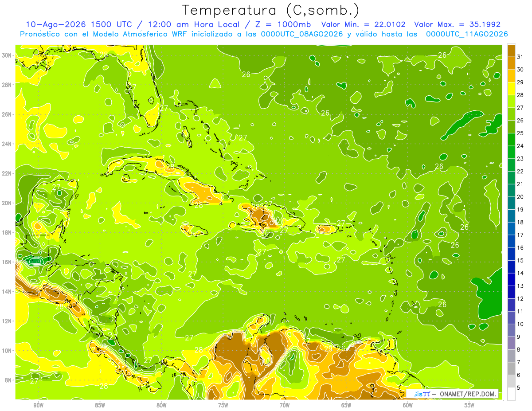Image resolution: width=532 pixels, height=411 pixels.
Task: Click the "80W" longitude axis label
Action: (162, 405)
